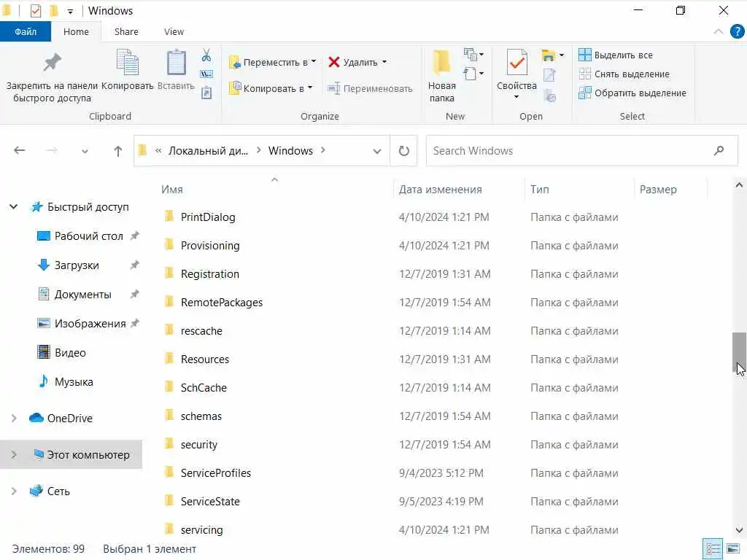
Task: Open Видео in navigation pane
Action: [x=70, y=352]
